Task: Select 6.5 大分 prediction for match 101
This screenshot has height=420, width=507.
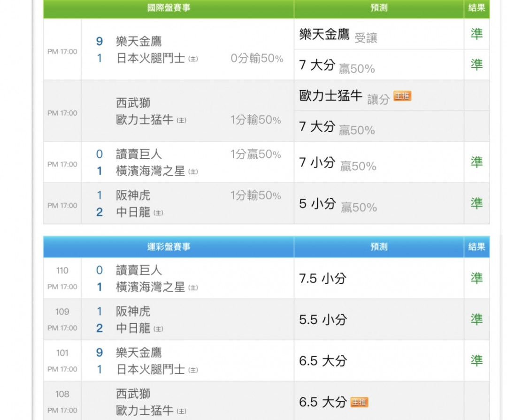Action: click(323, 361)
